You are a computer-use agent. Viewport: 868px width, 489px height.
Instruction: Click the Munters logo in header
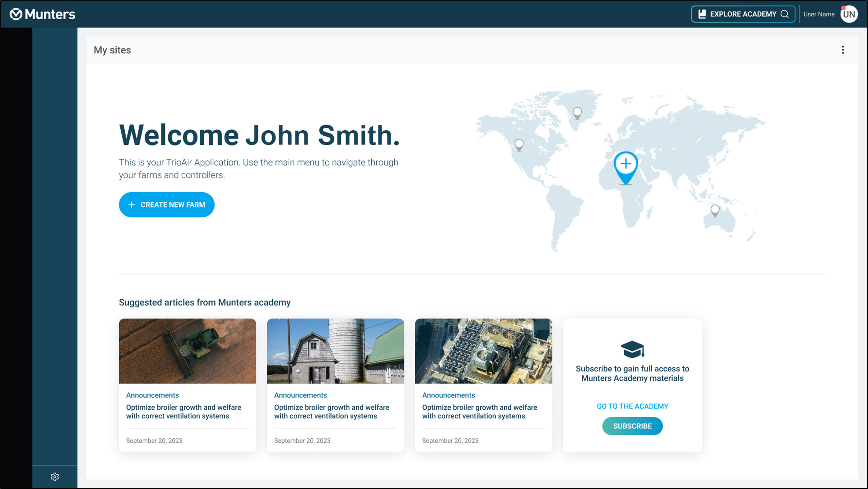click(42, 14)
